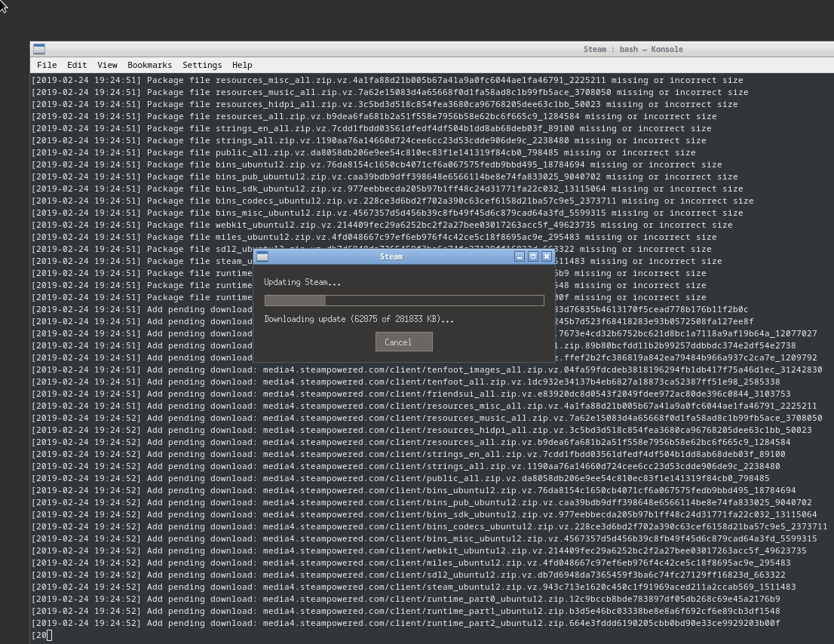Click the 'Steam : bash — Konsole' title
The image size is (834, 644).
(633, 49)
